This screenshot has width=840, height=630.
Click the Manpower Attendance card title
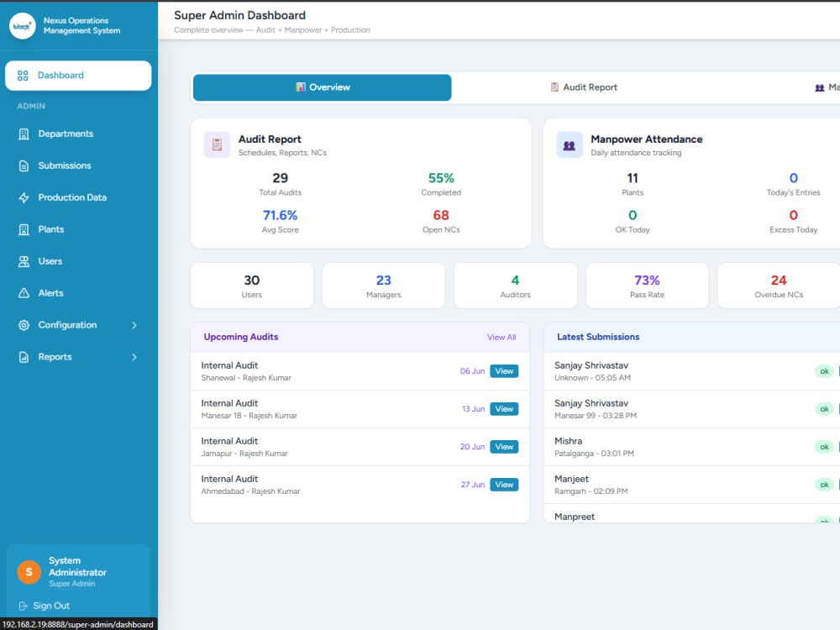tap(647, 139)
